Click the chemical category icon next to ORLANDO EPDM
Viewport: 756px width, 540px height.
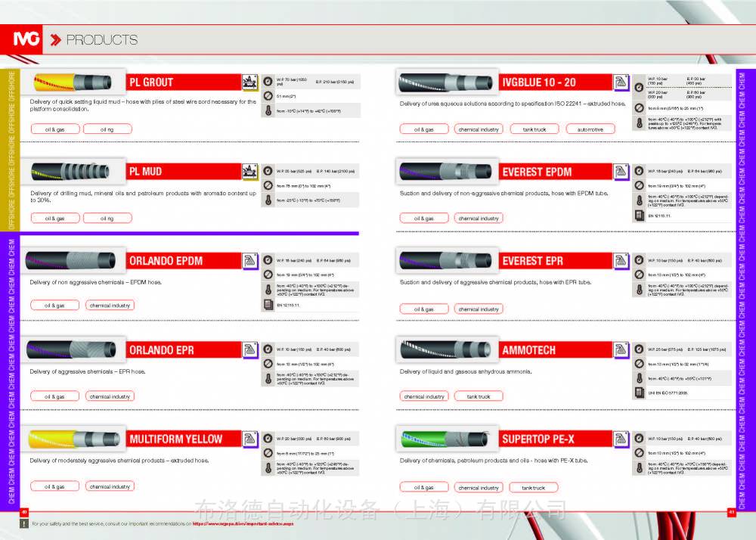click(249, 261)
